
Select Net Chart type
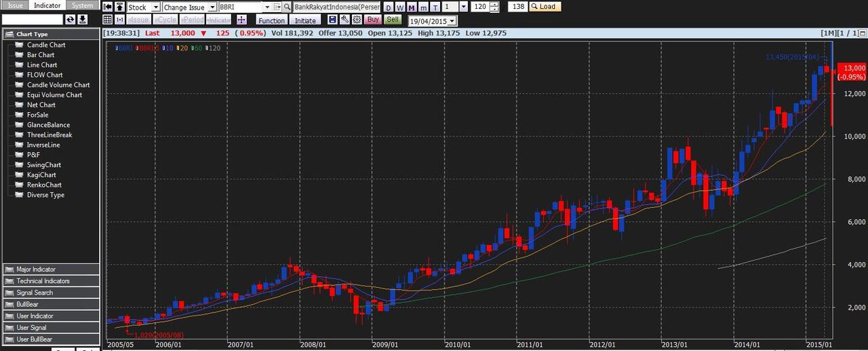tap(41, 105)
